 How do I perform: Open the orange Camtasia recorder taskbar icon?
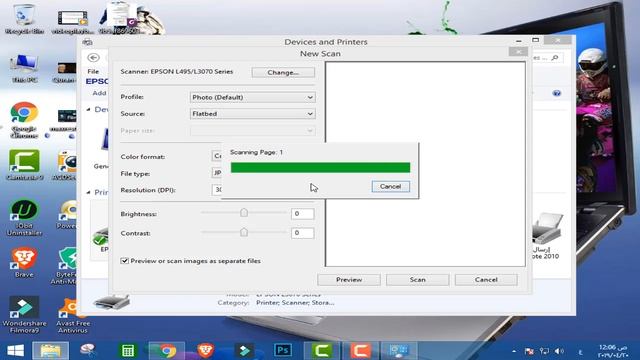tap(360, 351)
